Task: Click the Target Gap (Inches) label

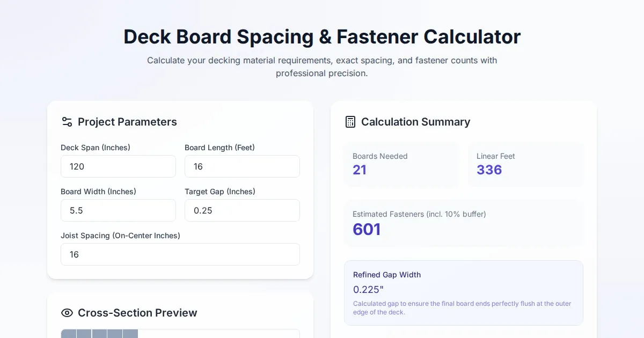Action: click(x=219, y=192)
